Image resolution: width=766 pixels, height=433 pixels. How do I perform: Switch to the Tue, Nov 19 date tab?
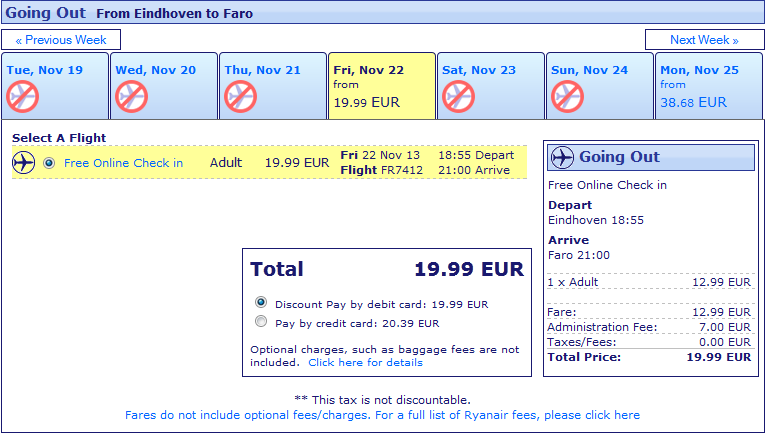click(x=55, y=86)
